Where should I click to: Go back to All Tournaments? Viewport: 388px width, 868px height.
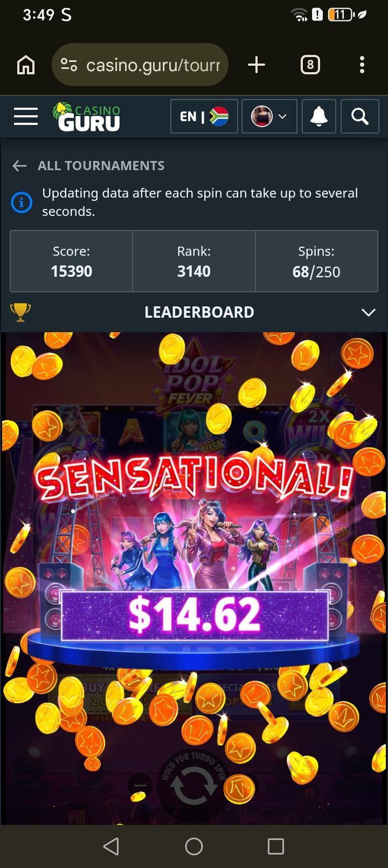point(101,165)
